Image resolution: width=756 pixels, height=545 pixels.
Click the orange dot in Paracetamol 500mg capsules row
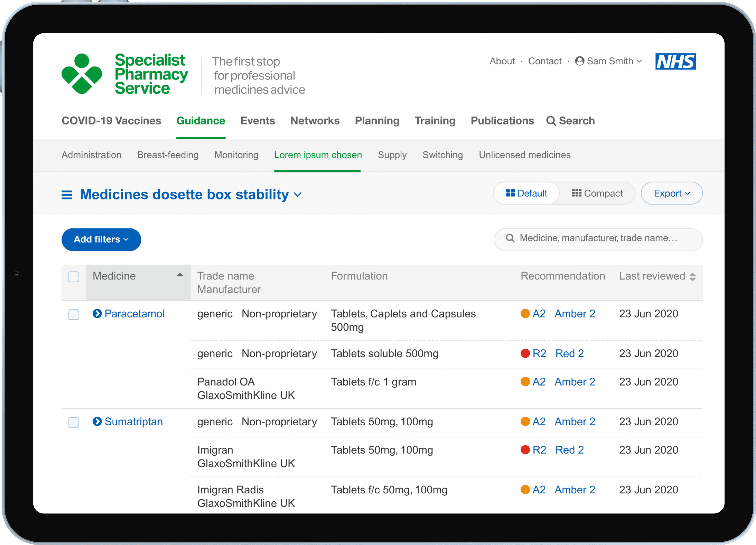(525, 313)
